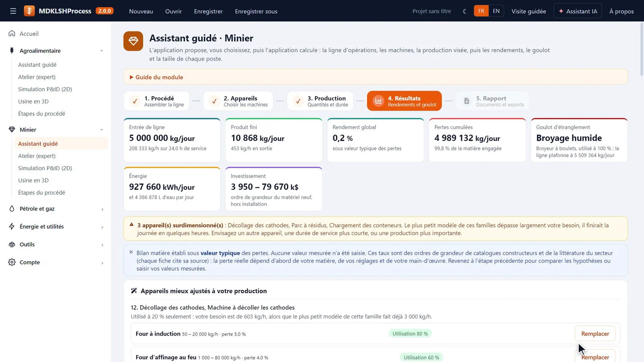Viewport: 644px width, 362px height.
Task: Go to step 2. Appareils
Action: (238, 101)
